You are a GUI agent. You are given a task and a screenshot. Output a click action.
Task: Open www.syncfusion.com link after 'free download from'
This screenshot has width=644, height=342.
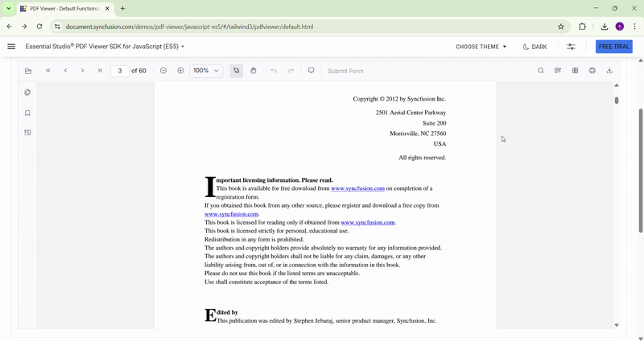pyautogui.click(x=357, y=188)
